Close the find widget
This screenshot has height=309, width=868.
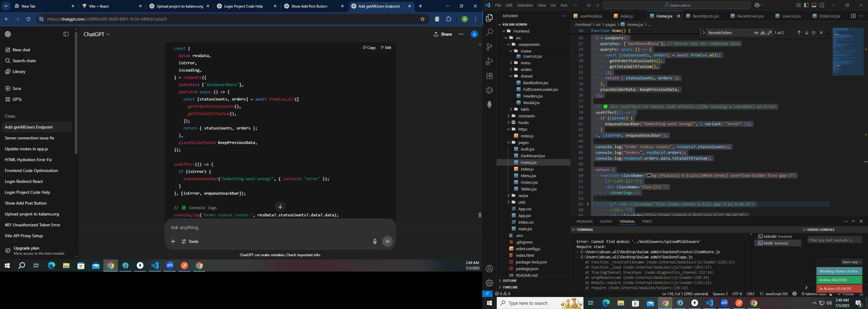coord(821,33)
